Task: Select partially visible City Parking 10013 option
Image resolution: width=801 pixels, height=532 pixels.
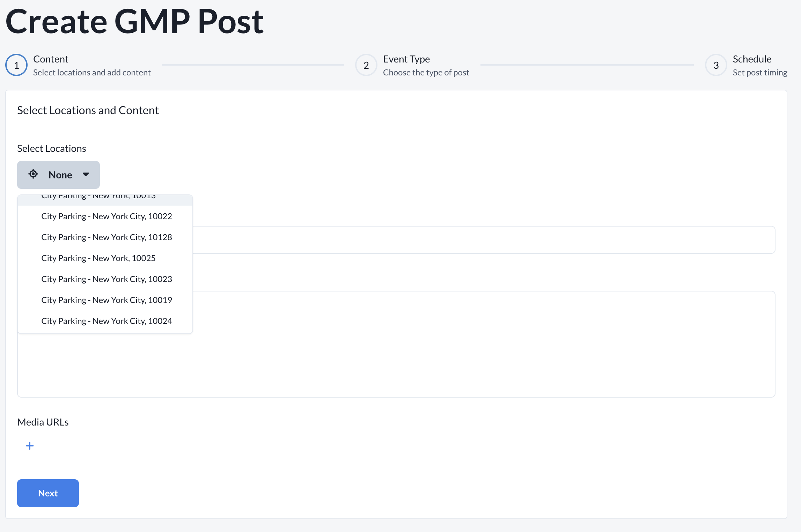Action: 105,200
